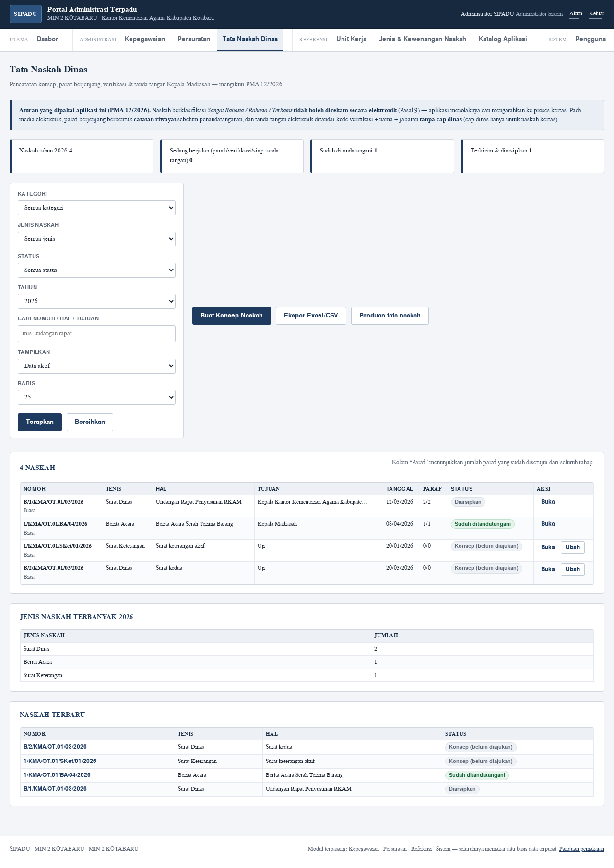Open the Kategori dropdown
The height and width of the screenshot is (868, 614).
click(96, 208)
